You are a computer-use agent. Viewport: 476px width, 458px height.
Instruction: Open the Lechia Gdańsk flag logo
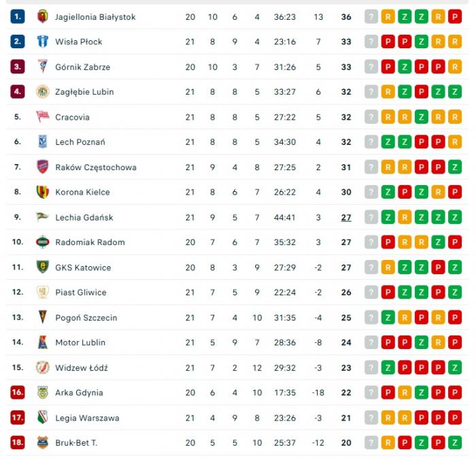click(x=43, y=217)
